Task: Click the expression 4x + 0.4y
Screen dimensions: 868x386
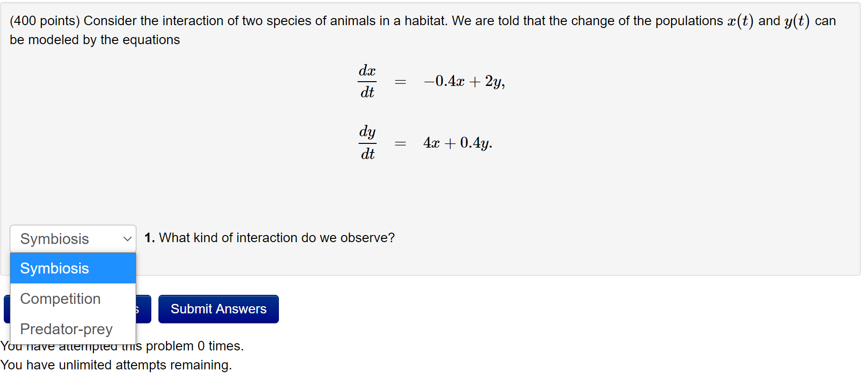Action: [457, 142]
